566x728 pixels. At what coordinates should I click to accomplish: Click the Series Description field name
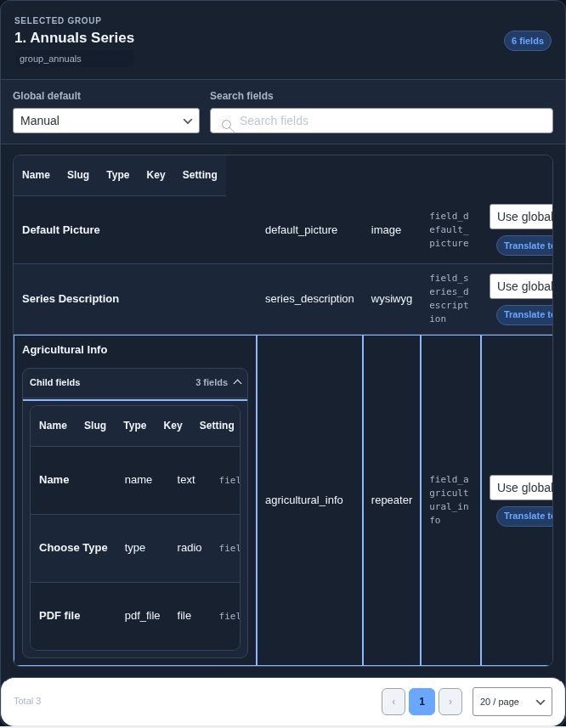point(71,299)
